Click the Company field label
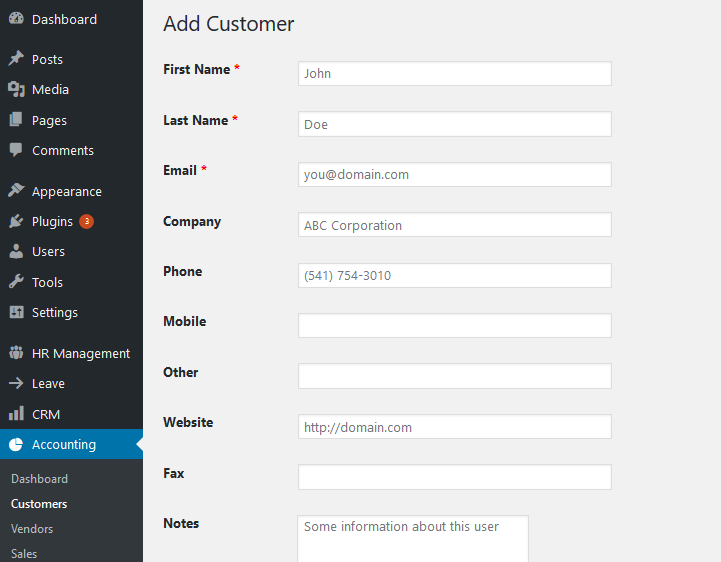721x562 pixels. 192,222
